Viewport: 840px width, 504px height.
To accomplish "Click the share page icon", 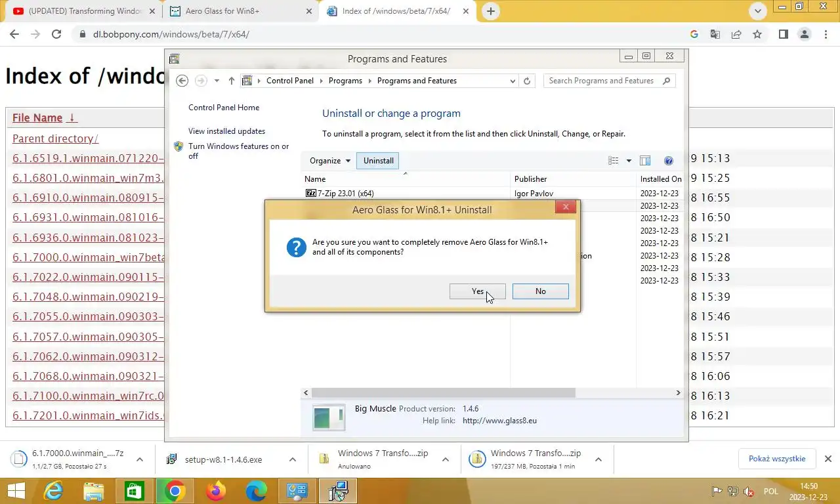I will pyautogui.click(x=736, y=34).
